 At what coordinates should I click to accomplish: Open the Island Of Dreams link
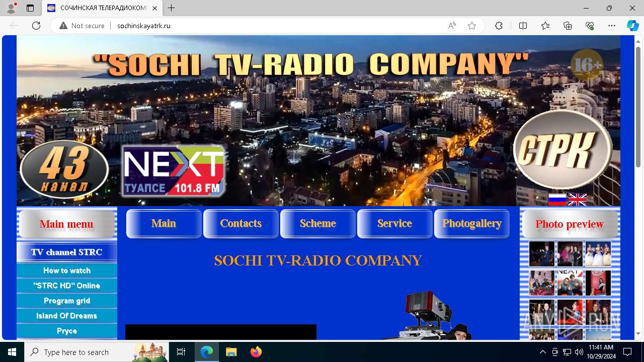67,316
